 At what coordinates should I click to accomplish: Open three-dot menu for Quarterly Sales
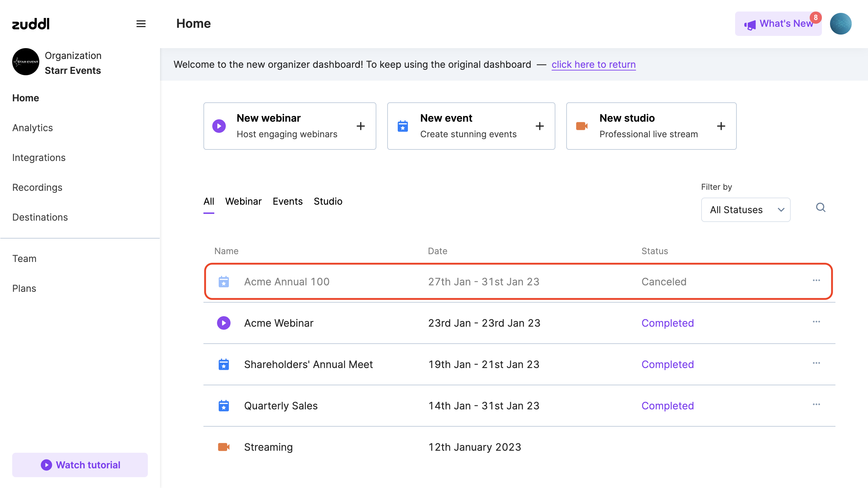[816, 404]
